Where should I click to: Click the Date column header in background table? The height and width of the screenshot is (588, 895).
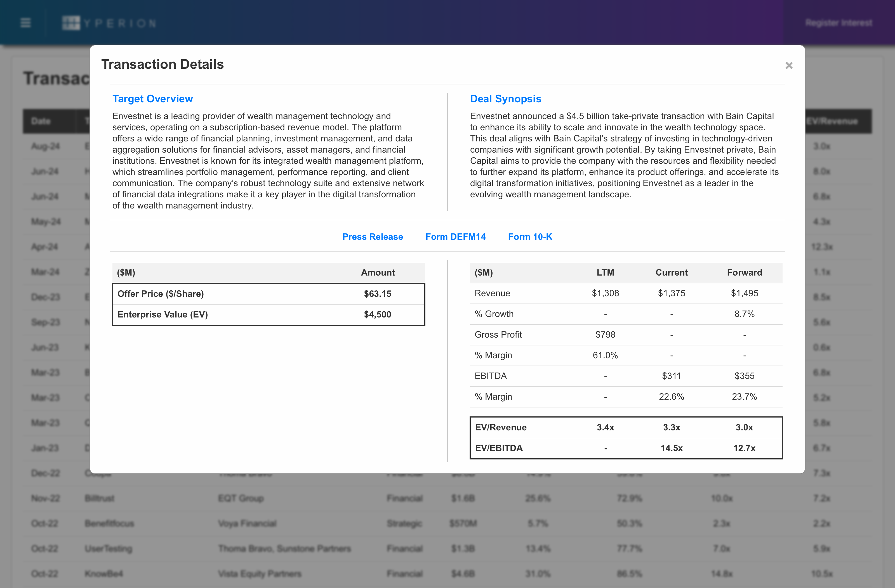point(41,121)
